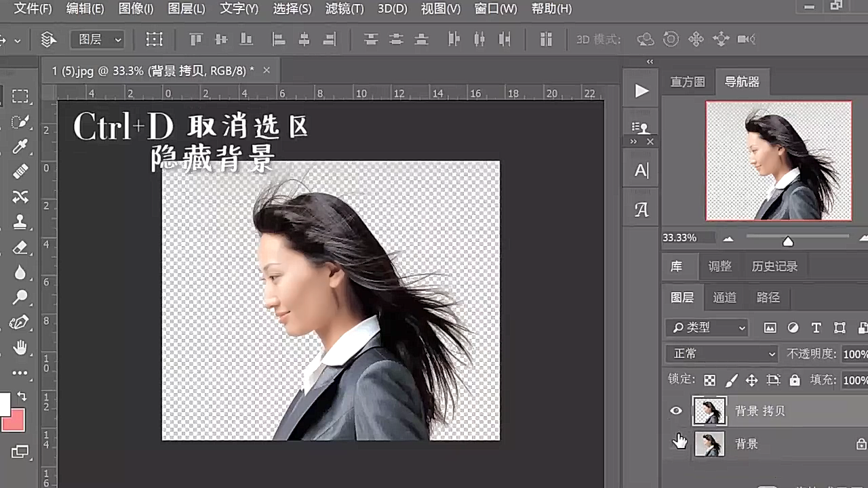Open the 图层 auto-select dropdown
868x488 pixels.
click(97, 40)
